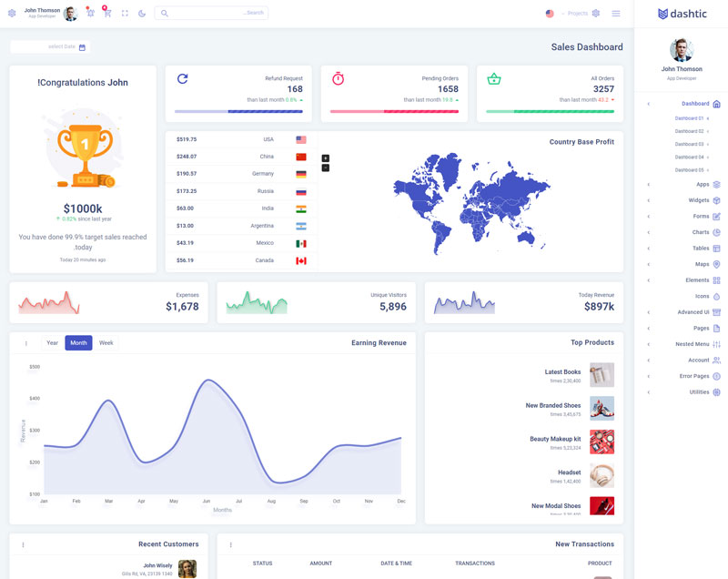Click the fullscreen icon in header

coord(125,13)
